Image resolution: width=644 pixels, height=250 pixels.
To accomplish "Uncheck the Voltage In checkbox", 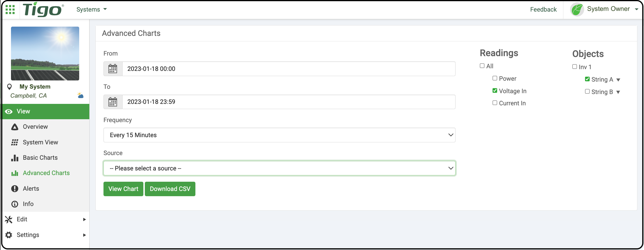I will [495, 91].
